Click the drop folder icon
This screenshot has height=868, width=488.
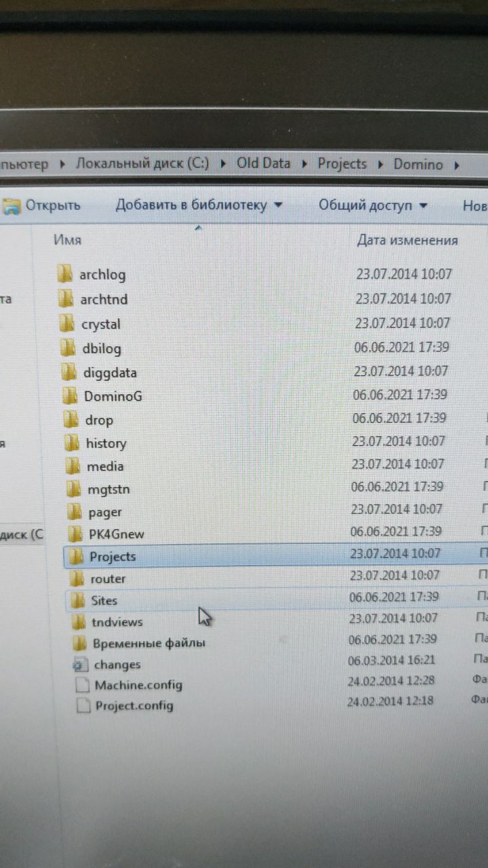click(70, 419)
